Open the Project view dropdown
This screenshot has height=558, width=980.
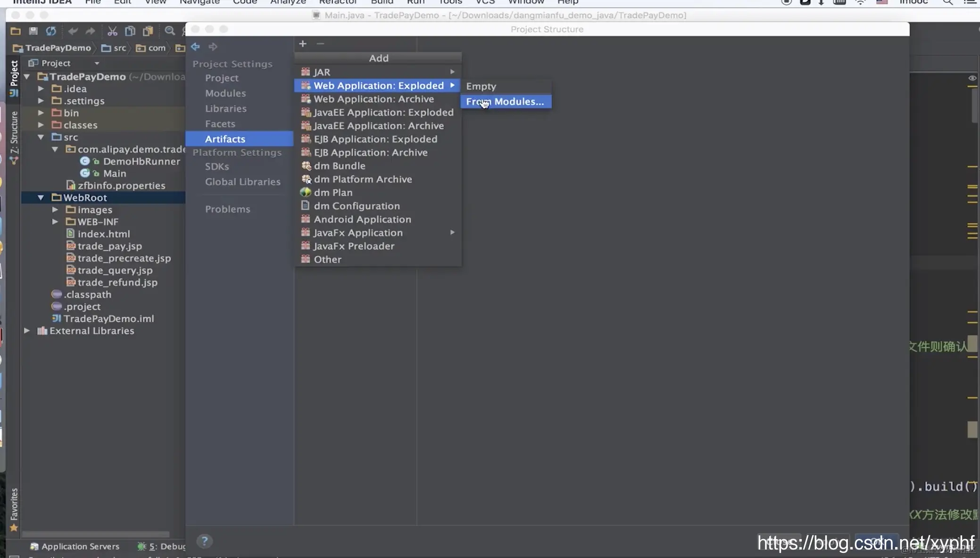coord(97,63)
